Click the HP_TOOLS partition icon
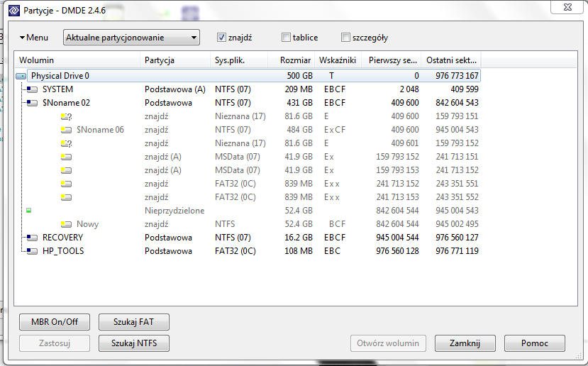The width and height of the screenshot is (588, 366). pos(32,251)
